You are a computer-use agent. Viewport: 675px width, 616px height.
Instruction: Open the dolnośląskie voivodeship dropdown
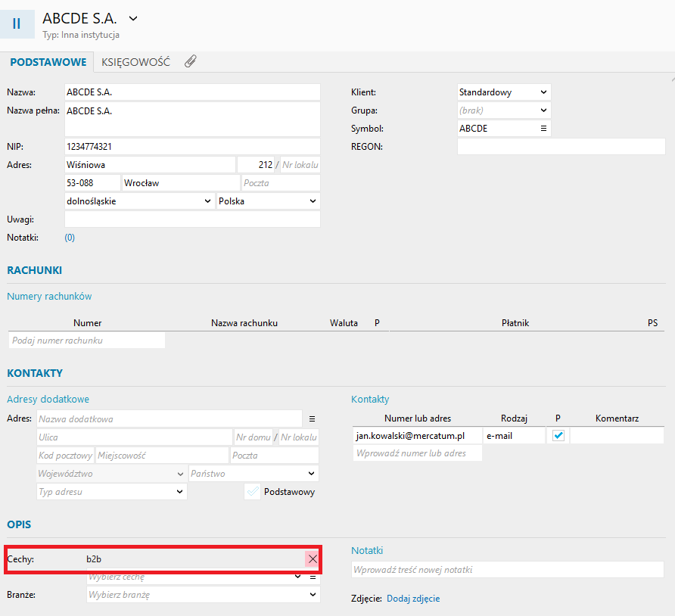pos(139,202)
